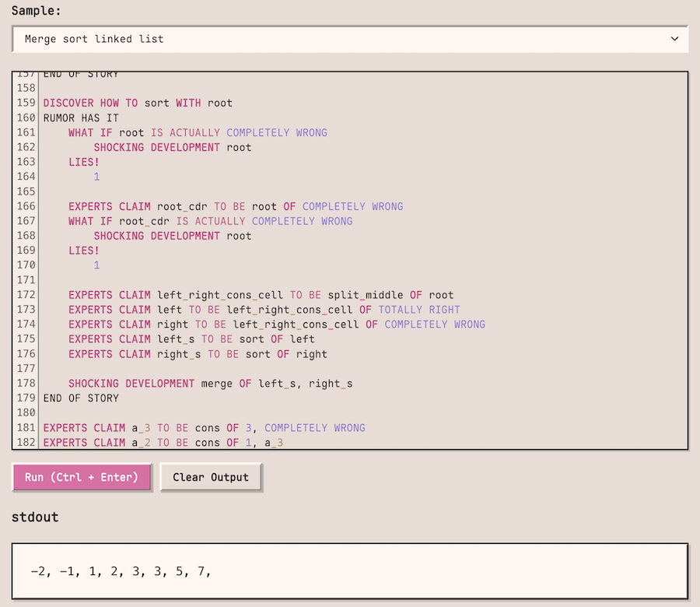Place cursor on DISCOVER HOW TO sort line
The width and height of the screenshot is (700, 607).
pyautogui.click(x=138, y=103)
